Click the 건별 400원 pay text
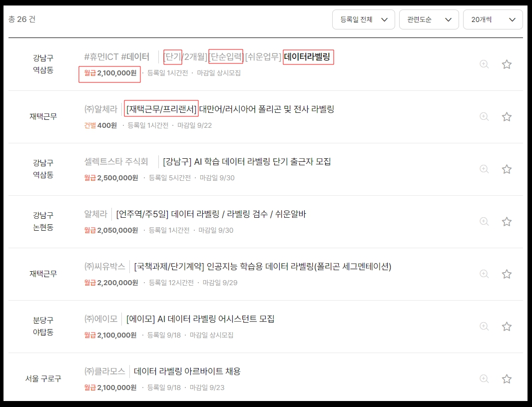Image resolution: width=532 pixels, height=407 pixels. 100,125
